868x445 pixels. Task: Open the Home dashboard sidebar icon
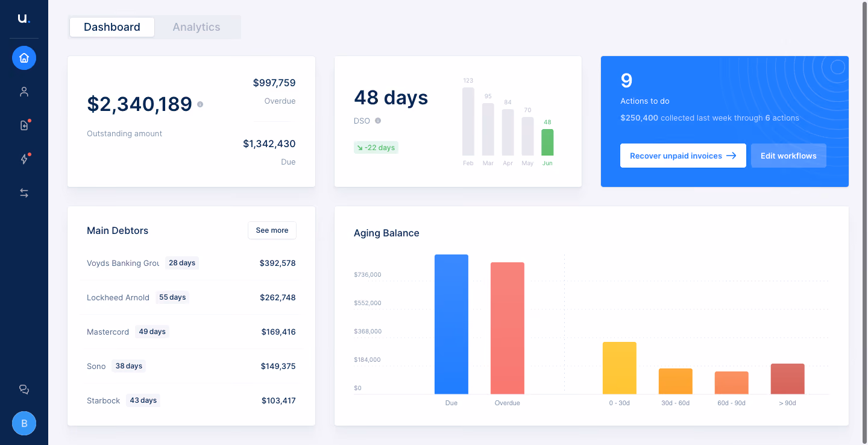click(24, 58)
